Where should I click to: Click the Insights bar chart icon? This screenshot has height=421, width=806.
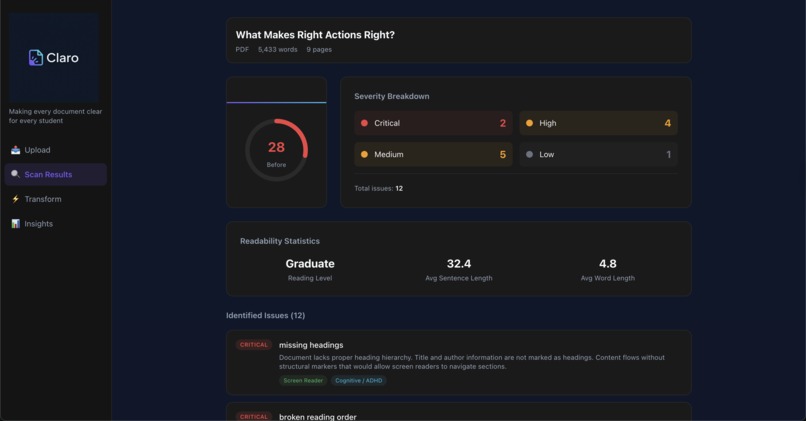[15, 224]
